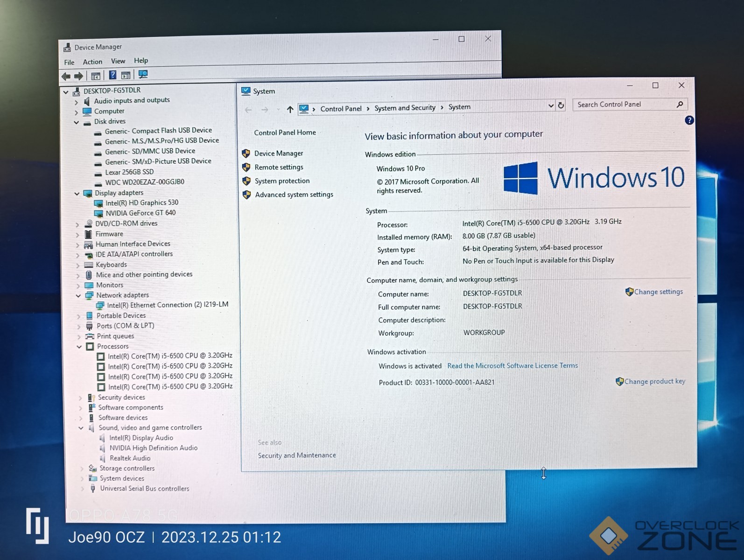Click the Back arrow in System window
This screenshot has width=744, height=560.
(248, 110)
